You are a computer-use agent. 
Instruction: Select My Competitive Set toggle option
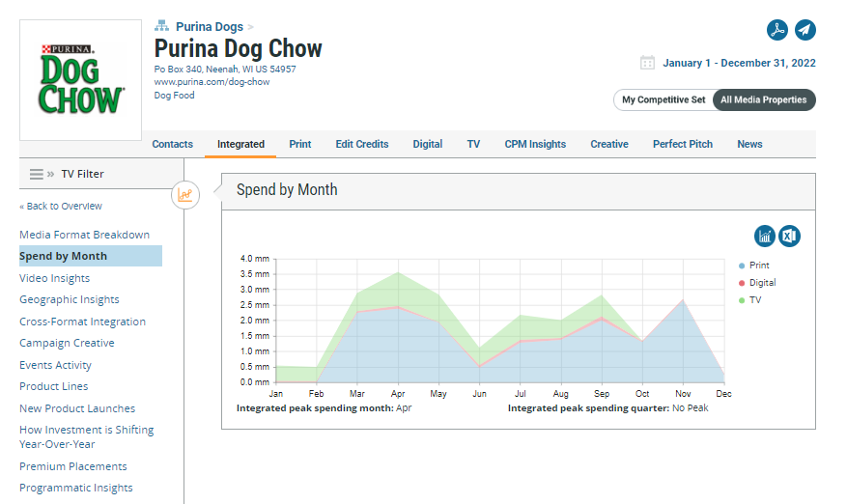[663, 100]
